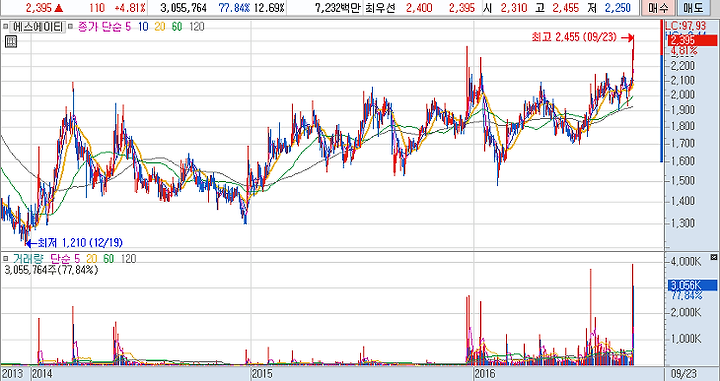Select volume legend's 단순 5 average
Screen dimensions: 720x381
pyautogui.click(x=64, y=260)
